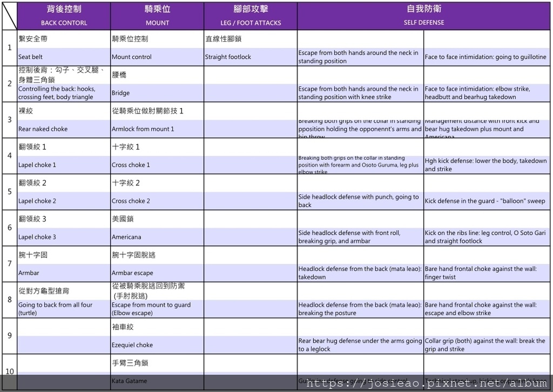The image size is (553, 392).
Task: Click 'Armbar' cell in back control column
Action: click(64, 273)
